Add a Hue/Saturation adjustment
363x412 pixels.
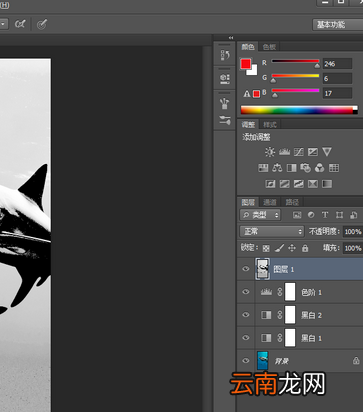pyautogui.click(x=263, y=168)
